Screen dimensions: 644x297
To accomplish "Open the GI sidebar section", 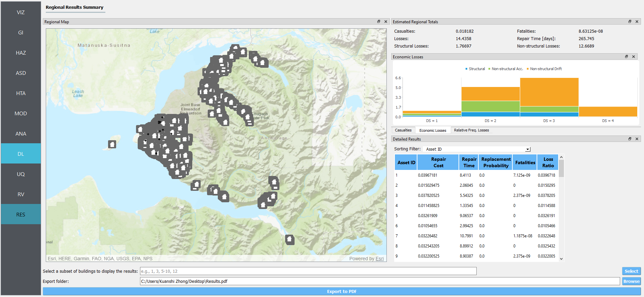I will pyautogui.click(x=21, y=32).
